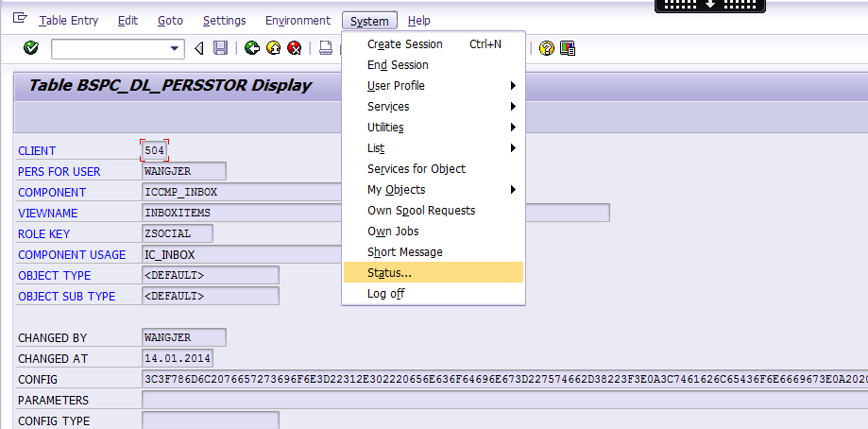Click the VIEWNAME label
Image resolution: width=868 pixels, height=429 pixels.
tap(48, 214)
